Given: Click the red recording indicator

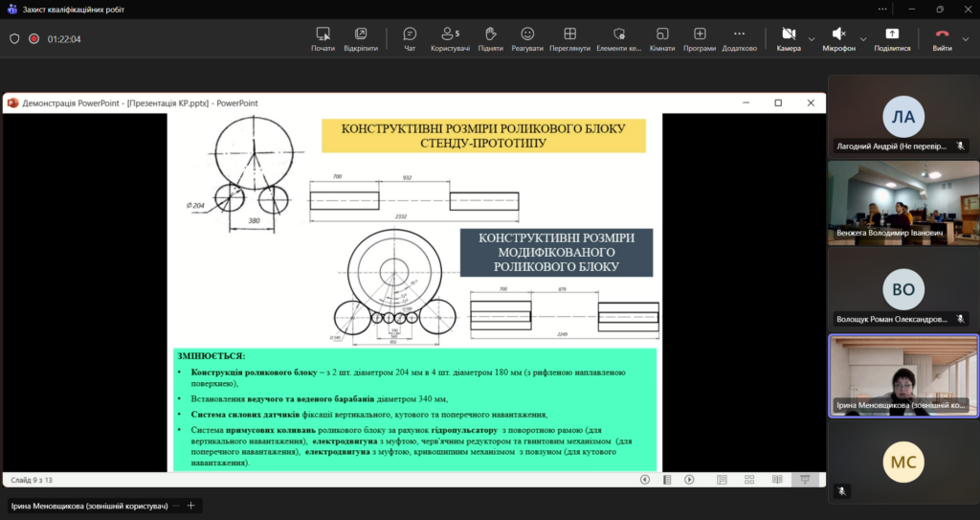Looking at the screenshot, I should coord(33,39).
